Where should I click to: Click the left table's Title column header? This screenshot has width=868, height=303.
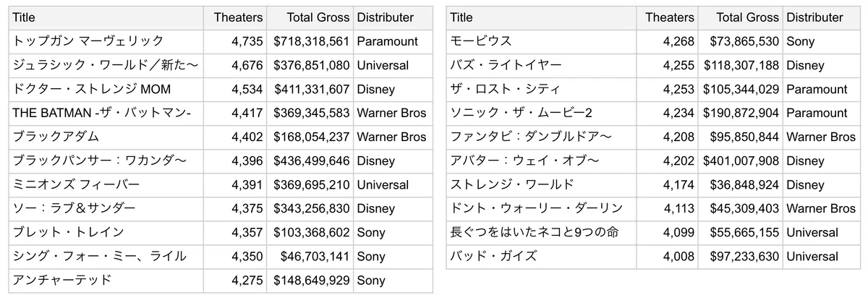click(106, 17)
